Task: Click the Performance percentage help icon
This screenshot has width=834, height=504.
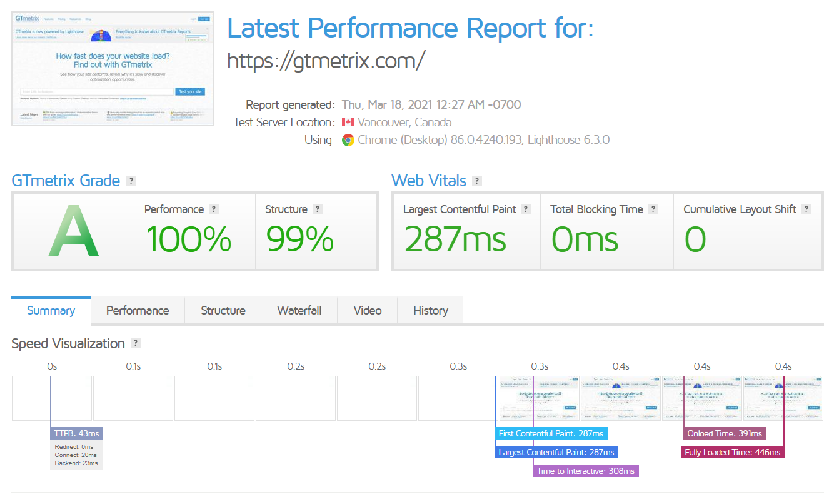Action: (213, 209)
